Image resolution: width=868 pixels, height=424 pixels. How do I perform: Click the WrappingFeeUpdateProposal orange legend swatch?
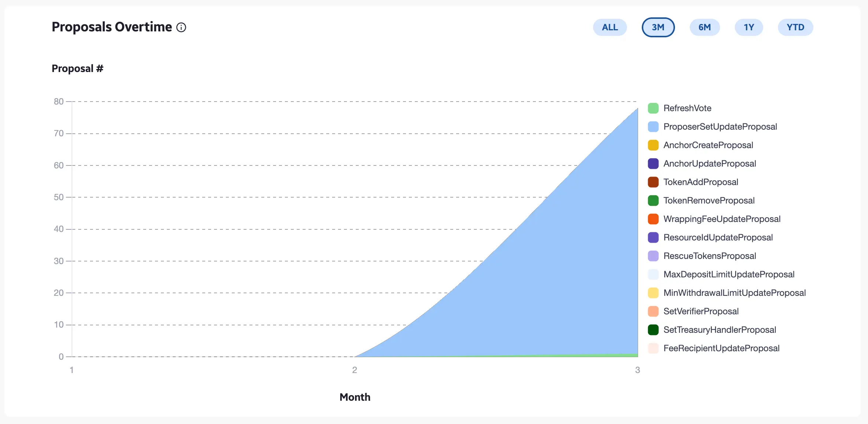coord(653,219)
